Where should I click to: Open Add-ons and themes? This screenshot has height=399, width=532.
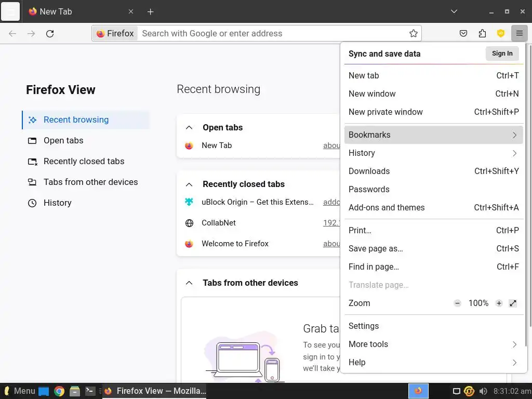pos(434,208)
